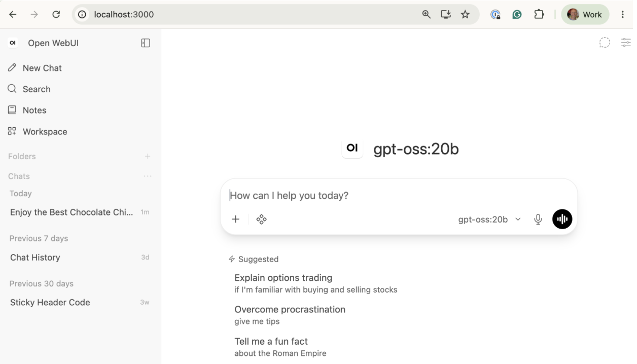Click the Previous 7 days label
The image size is (637, 364).
tap(39, 238)
